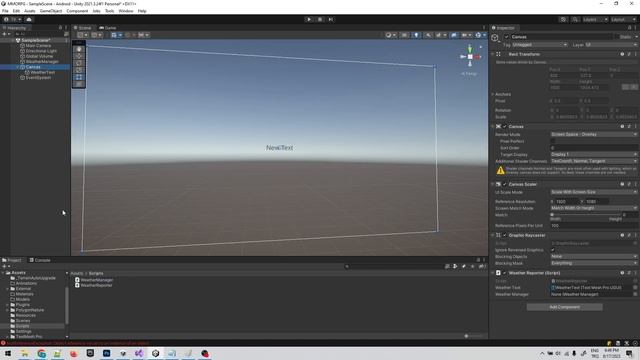
Task: Open the GameObject menu
Action: 51,11
